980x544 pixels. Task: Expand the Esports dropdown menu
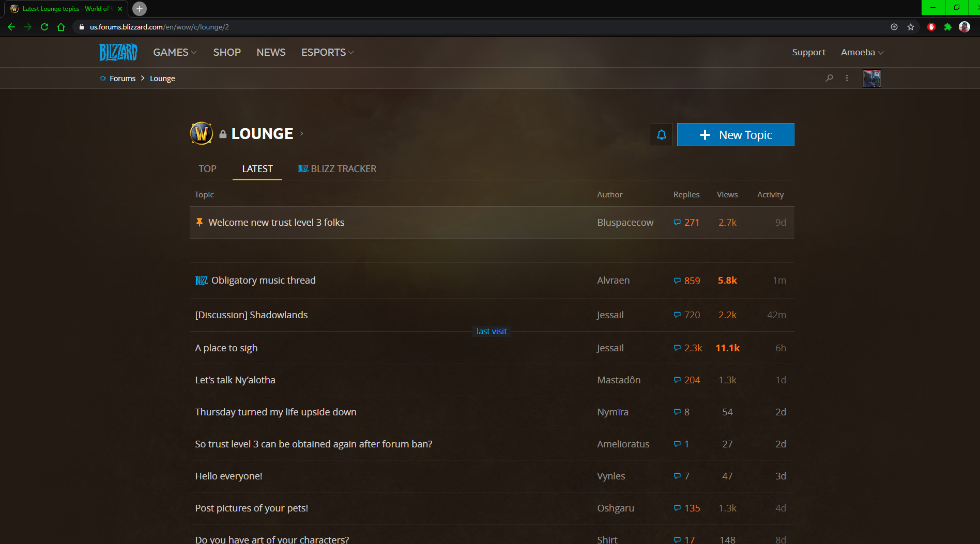pos(328,52)
